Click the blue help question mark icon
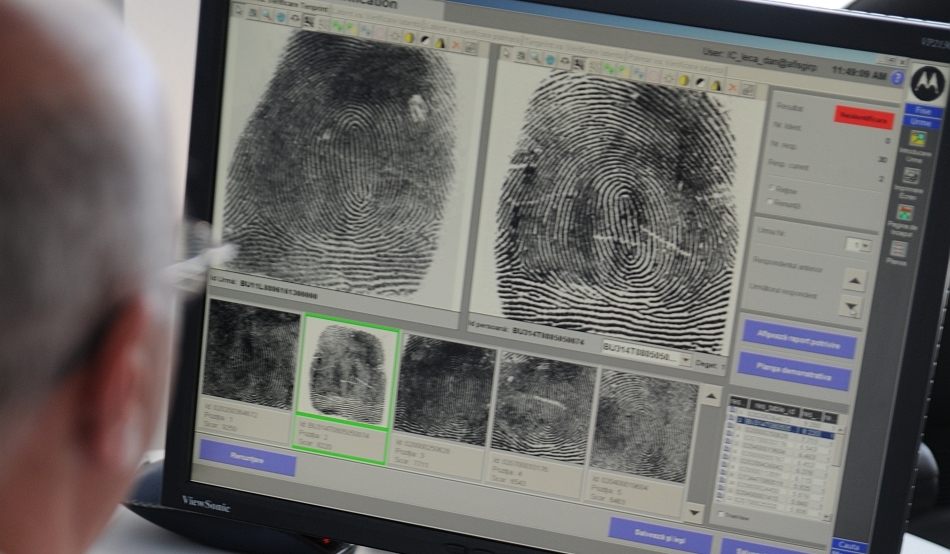This screenshot has width=950, height=554. 897,77
